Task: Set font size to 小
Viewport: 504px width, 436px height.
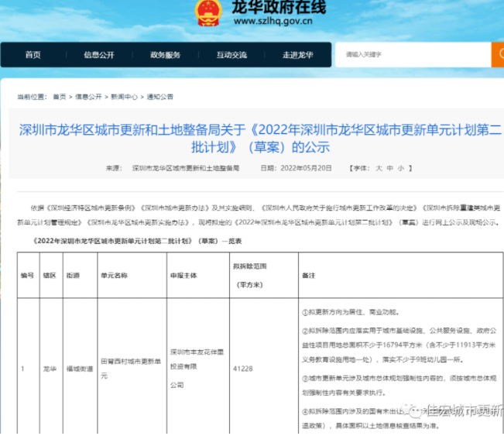Action: (401, 167)
